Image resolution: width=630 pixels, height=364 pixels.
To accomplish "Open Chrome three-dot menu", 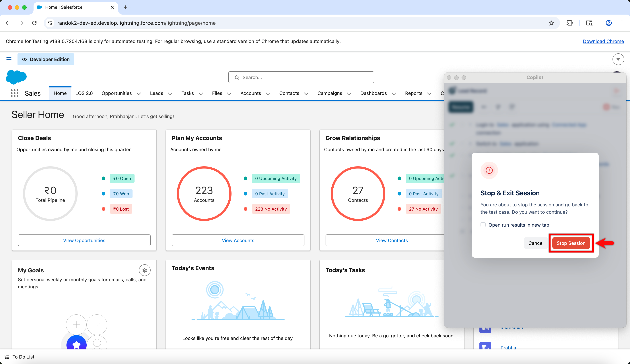I will coord(622,23).
